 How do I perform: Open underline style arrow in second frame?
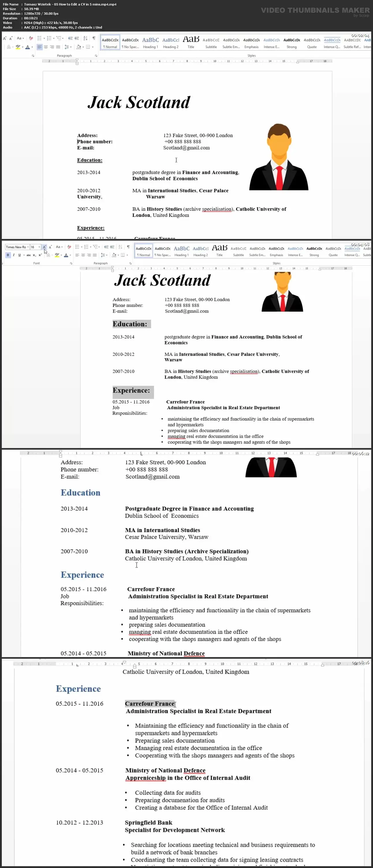pos(24,255)
